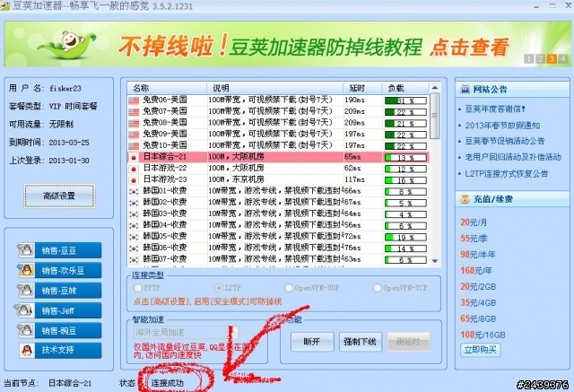Select the OpenVPN-UDP connection type
The image size is (574, 392).
[289, 288]
